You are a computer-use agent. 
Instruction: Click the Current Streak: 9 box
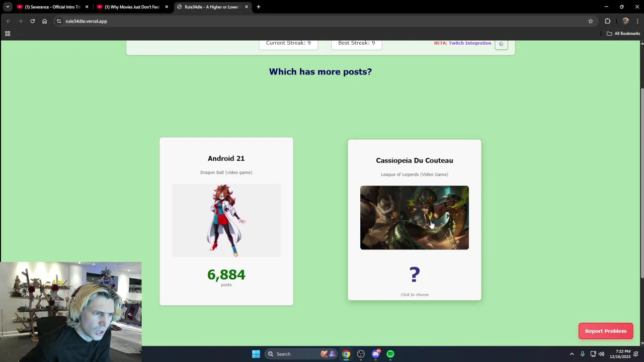[x=288, y=43]
